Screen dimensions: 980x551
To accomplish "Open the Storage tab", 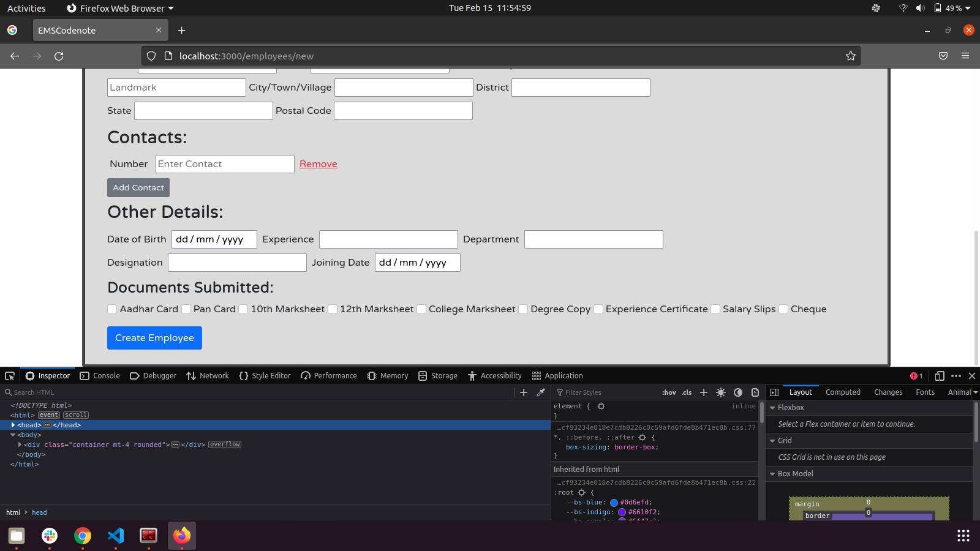I will [x=438, y=376].
